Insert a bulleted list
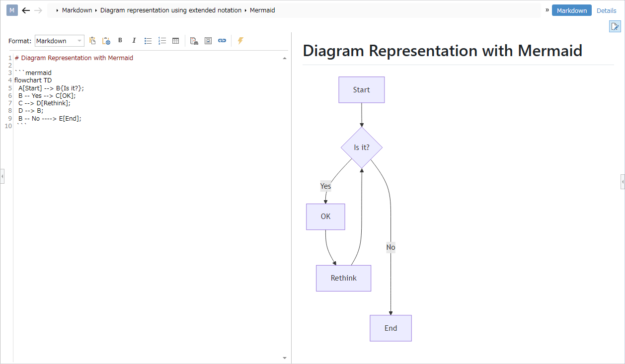The image size is (625, 364). pos(148,41)
